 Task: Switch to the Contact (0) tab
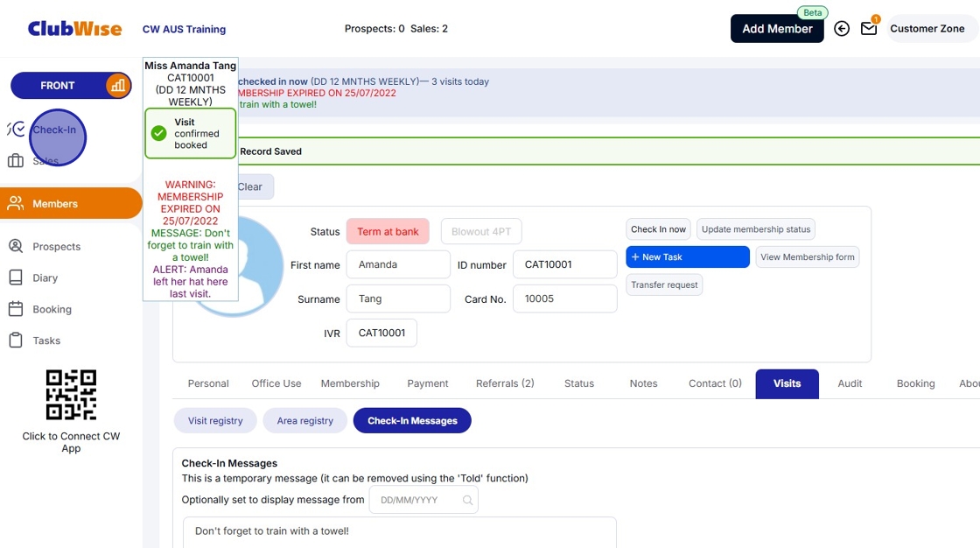point(715,383)
